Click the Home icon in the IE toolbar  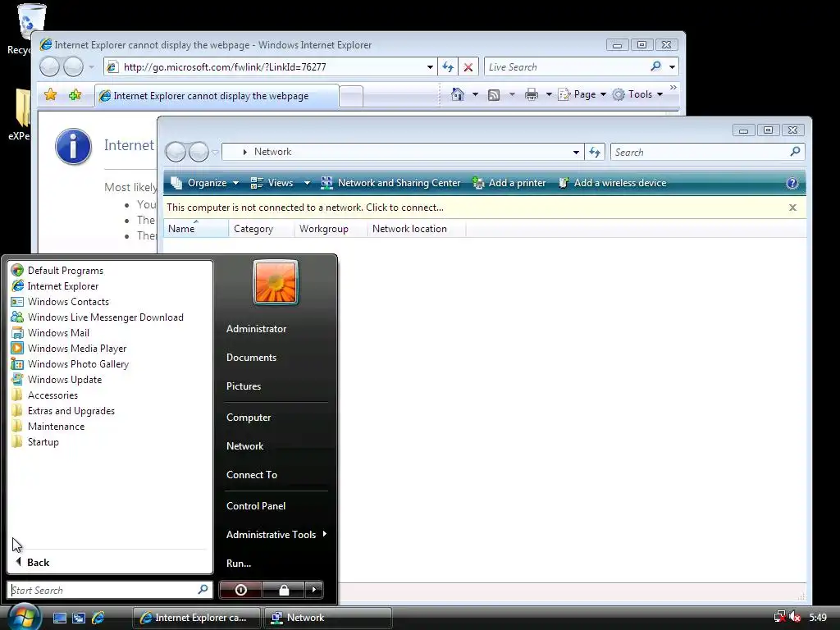(x=458, y=94)
